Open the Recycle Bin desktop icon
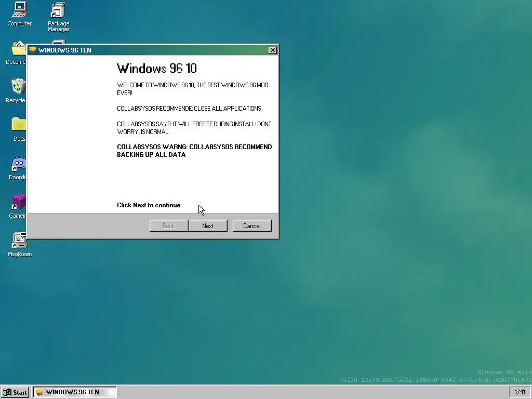 click(16, 90)
